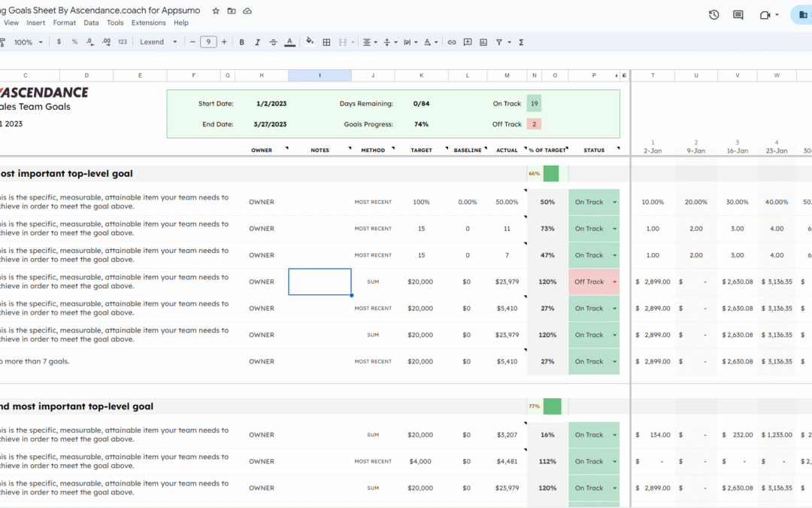Open version history clock icon
Viewport: 812px width, 508px height.
click(x=714, y=15)
